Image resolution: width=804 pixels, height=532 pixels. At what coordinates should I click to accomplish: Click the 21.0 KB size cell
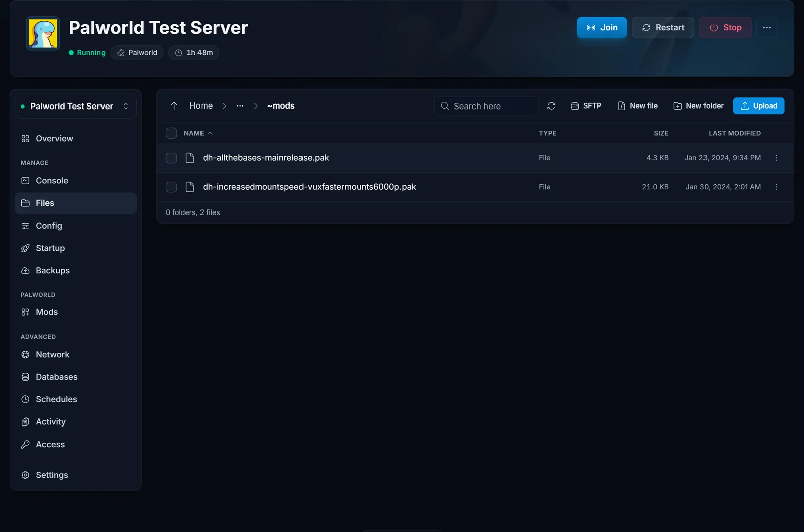(655, 187)
